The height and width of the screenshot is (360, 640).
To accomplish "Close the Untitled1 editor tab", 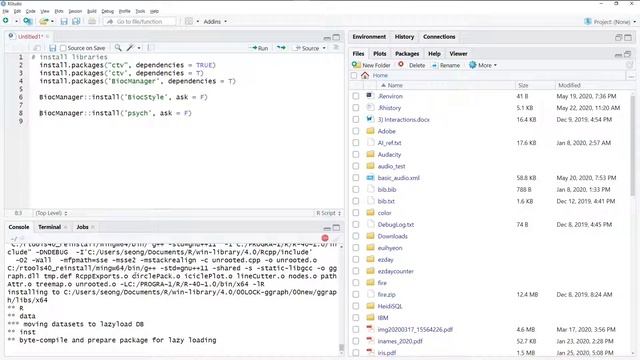I will [47, 37].
